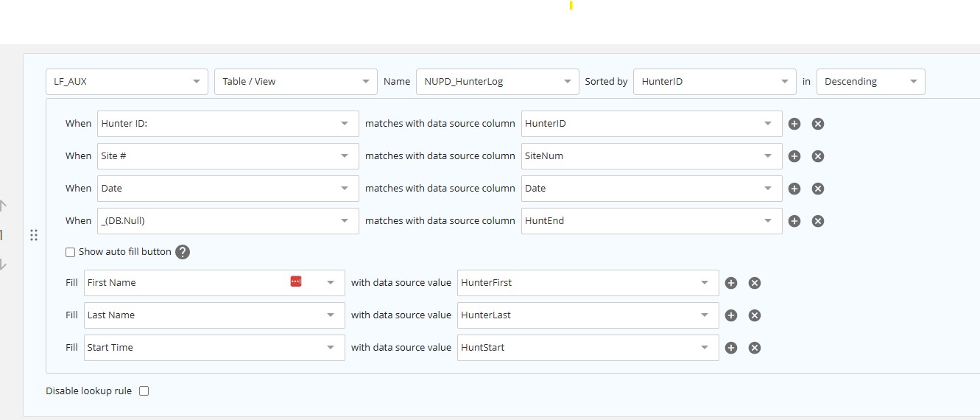
Task: Open the Start Time fill field dropdown
Action: click(214, 348)
